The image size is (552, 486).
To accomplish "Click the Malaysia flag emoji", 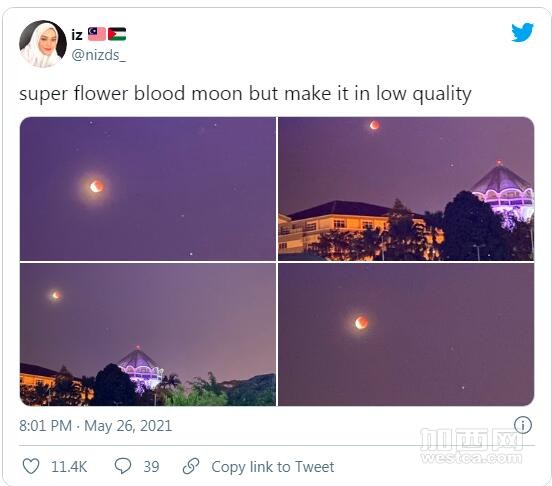I will [97, 34].
